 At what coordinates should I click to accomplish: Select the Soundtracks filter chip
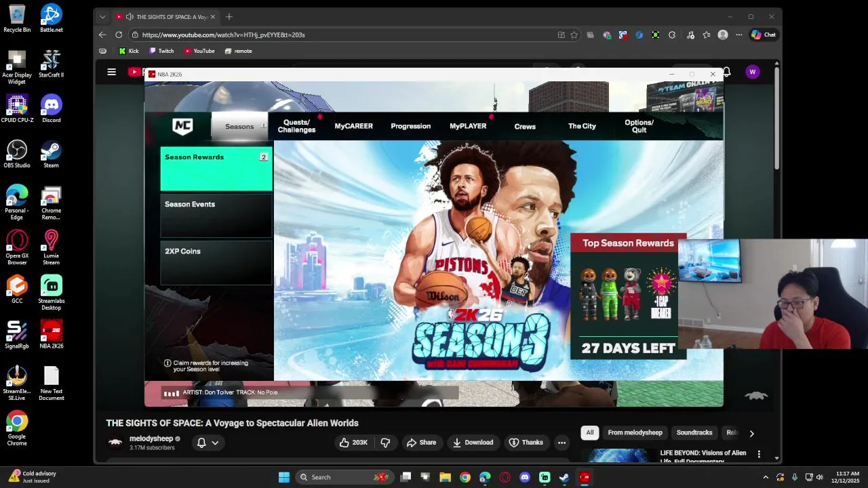[694, 432]
